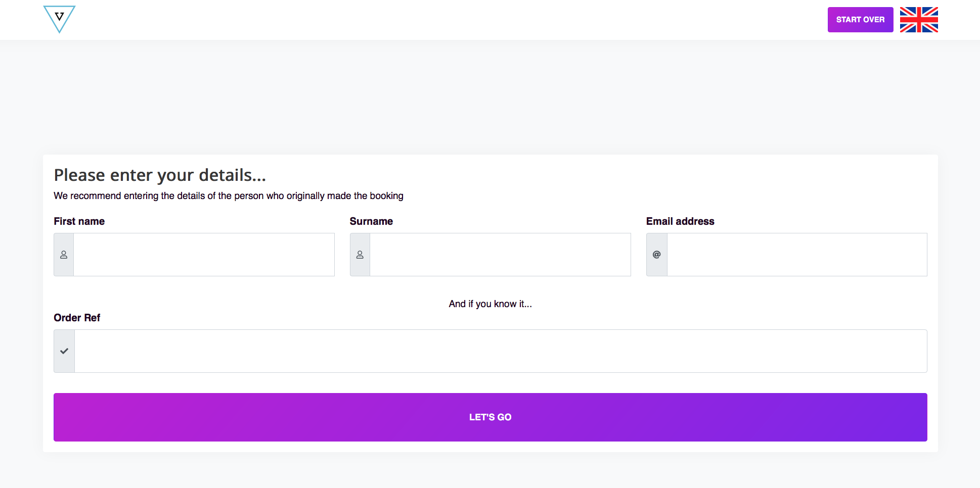980x488 pixels.
Task: Click the Order Ref label
Action: pyautogui.click(x=77, y=318)
